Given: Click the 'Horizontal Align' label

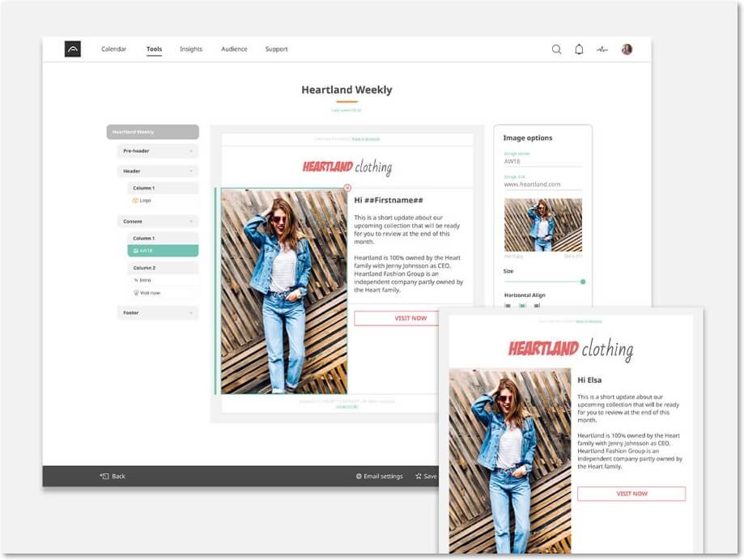Looking at the screenshot, I should point(525,295).
